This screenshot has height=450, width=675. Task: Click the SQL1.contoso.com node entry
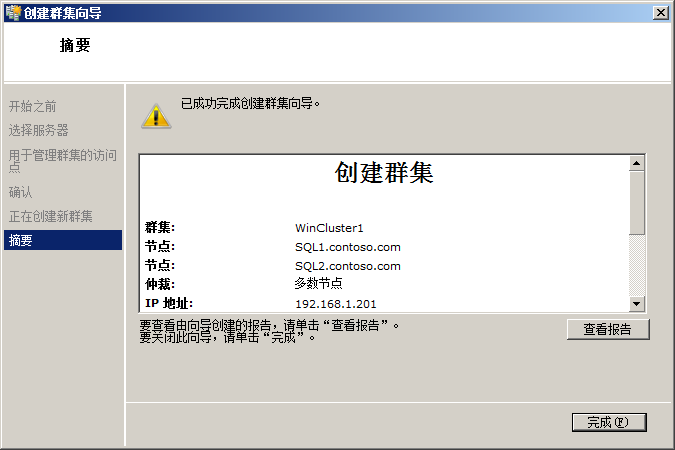pos(347,247)
